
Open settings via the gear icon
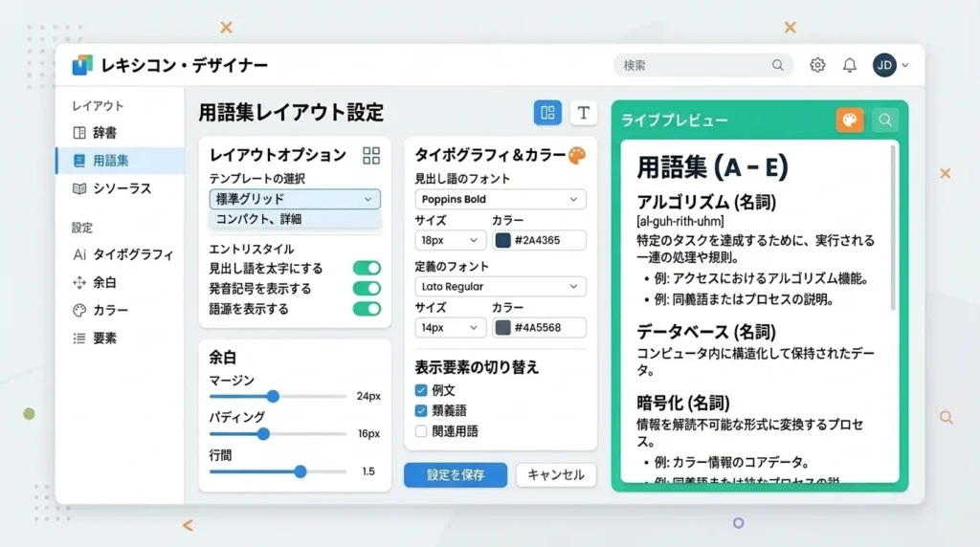point(817,65)
